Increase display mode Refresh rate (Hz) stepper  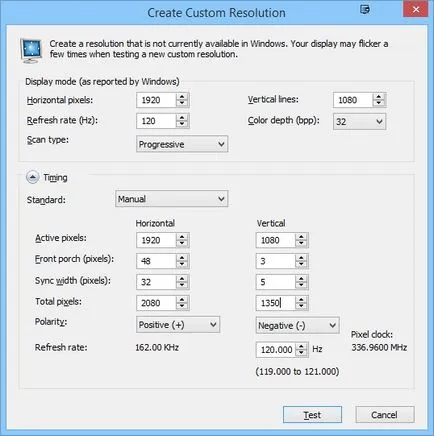coord(182,118)
